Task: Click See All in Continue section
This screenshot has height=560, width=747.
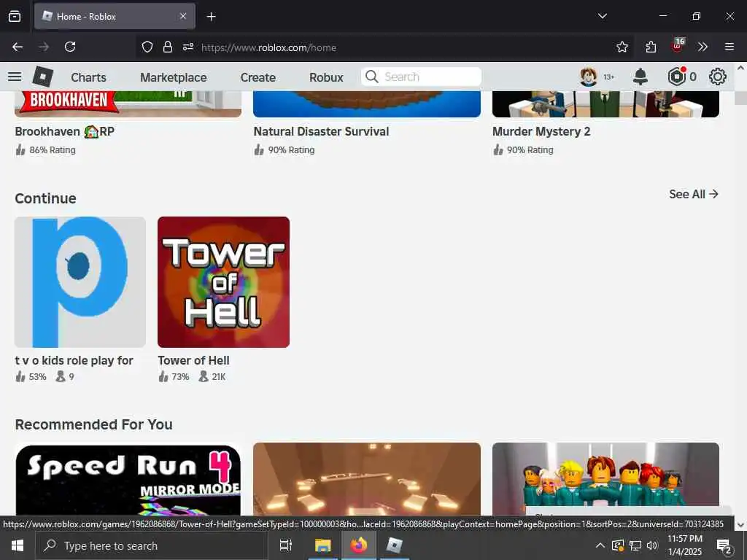Action: [694, 194]
